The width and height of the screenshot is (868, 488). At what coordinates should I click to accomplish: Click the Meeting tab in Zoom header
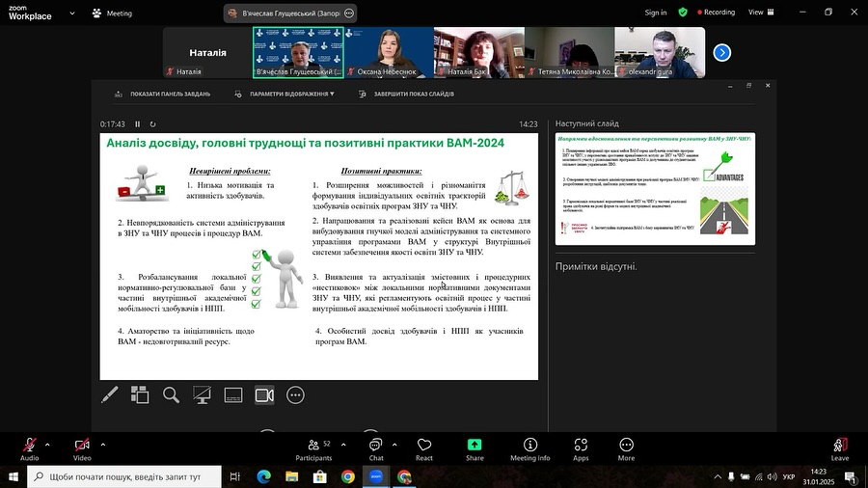[x=112, y=13]
